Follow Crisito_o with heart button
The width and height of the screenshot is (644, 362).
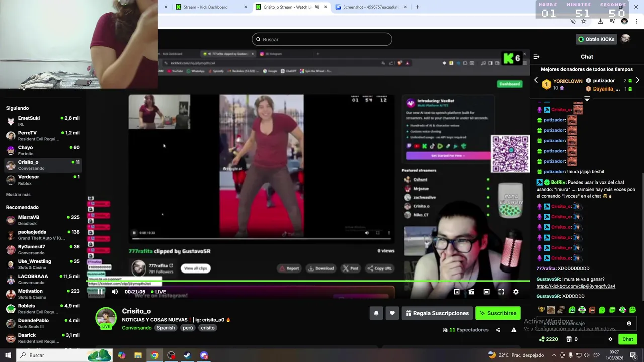point(392,313)
